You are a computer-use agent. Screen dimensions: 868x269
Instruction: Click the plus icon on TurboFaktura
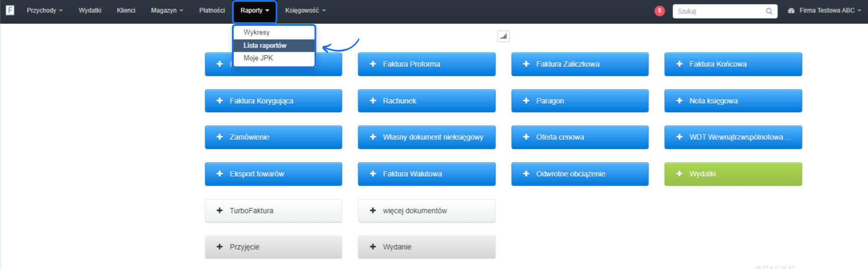tap(220, 210)
